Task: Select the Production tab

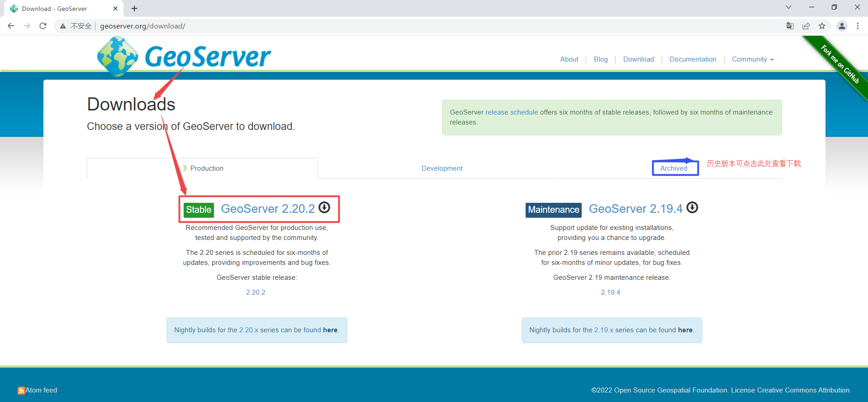Action: point(203,168)
